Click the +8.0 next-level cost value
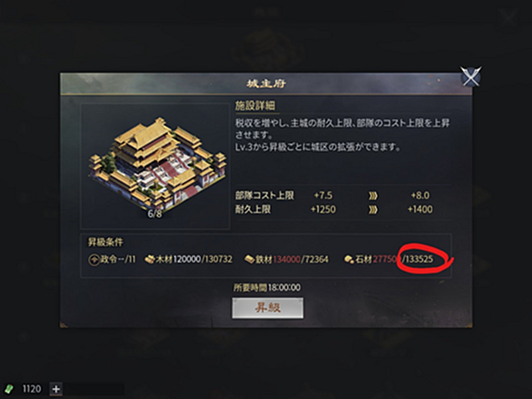 [420, 195]
